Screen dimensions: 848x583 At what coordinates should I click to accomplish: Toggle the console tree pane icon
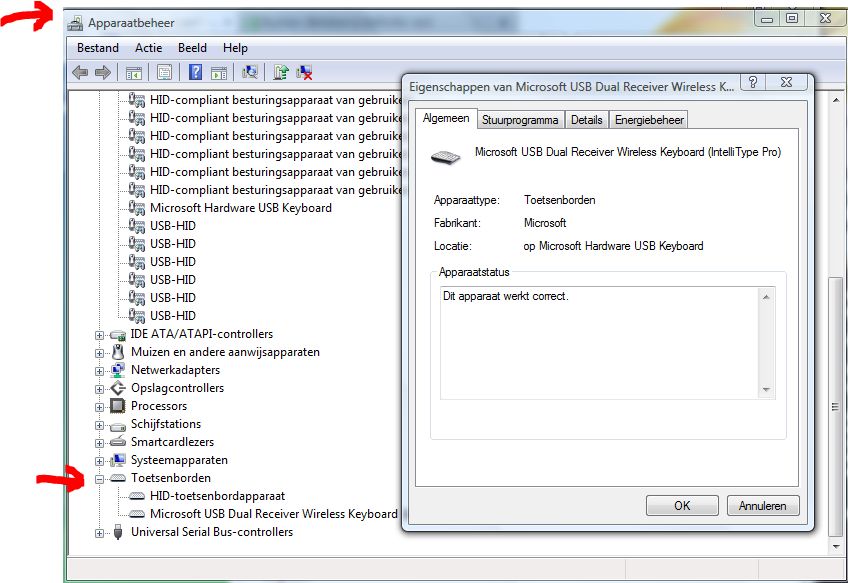(x=132, y=72)
